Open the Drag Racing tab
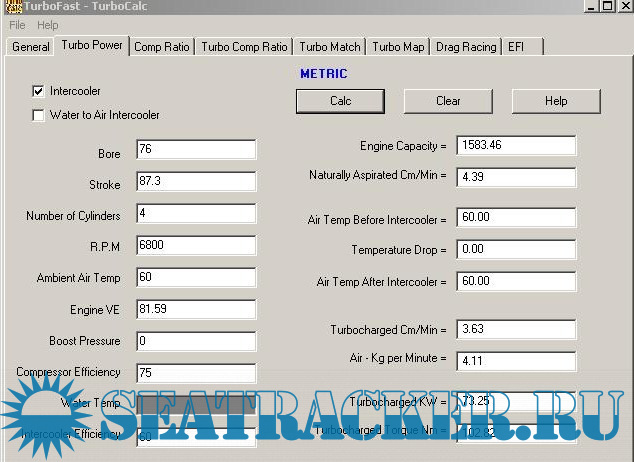The height and width of the screenshot is (462, 634). (466, 47)
